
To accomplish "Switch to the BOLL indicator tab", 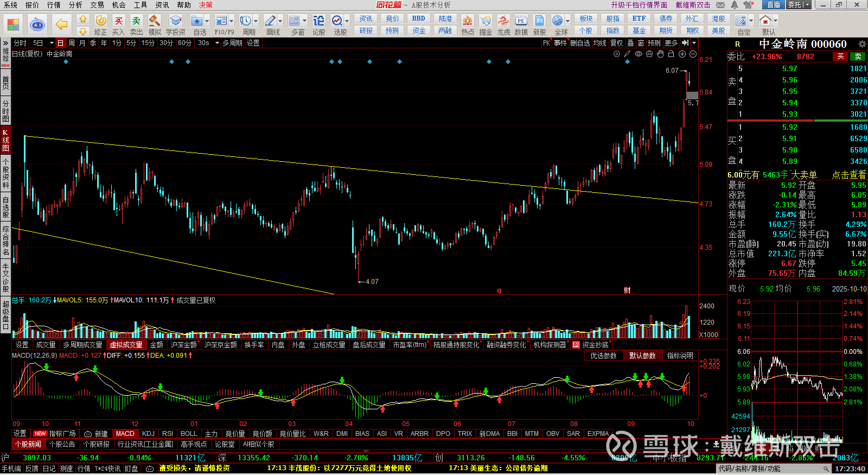I will coord(189,433).
